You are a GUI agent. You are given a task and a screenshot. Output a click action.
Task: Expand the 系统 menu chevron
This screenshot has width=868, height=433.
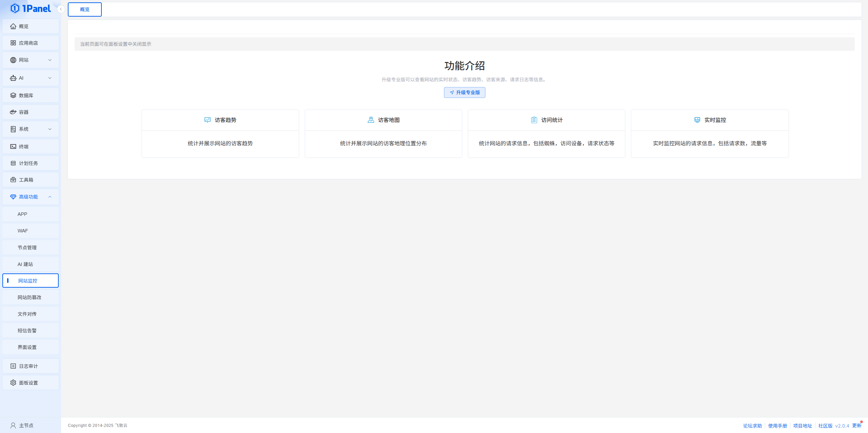click(50, 129)
